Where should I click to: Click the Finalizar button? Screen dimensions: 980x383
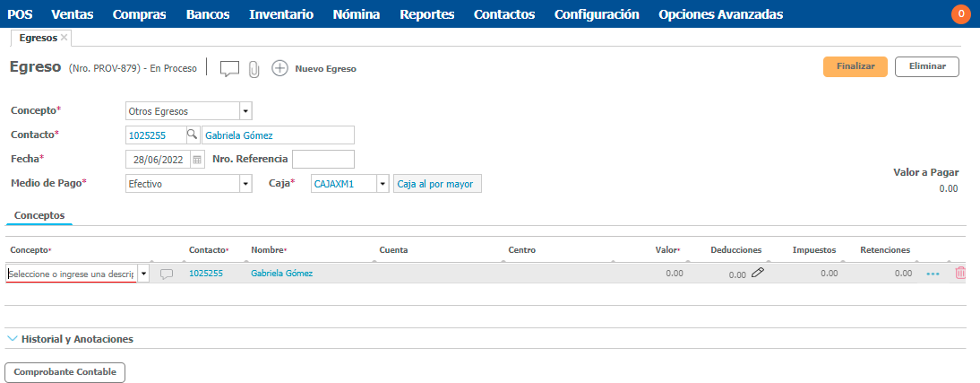[855, 67]
